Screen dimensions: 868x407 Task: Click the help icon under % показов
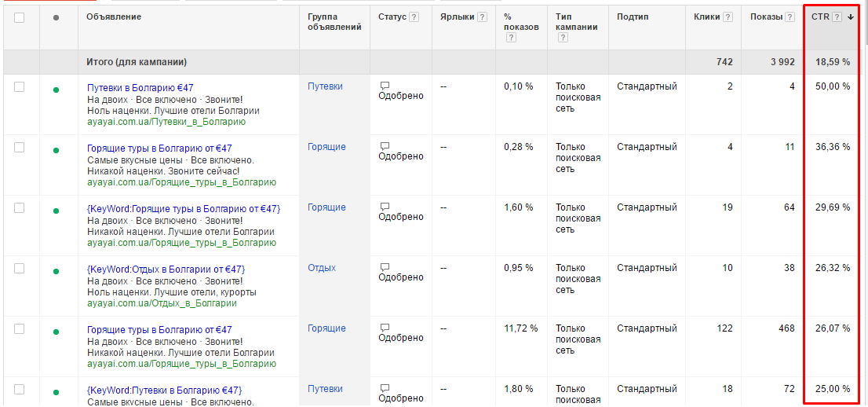tap(510, 38)
